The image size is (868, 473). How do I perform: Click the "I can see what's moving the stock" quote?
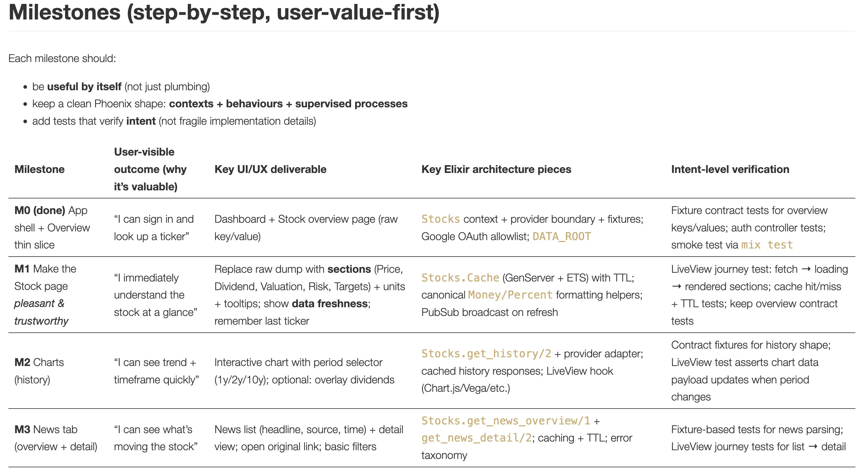tap(155, 438)
